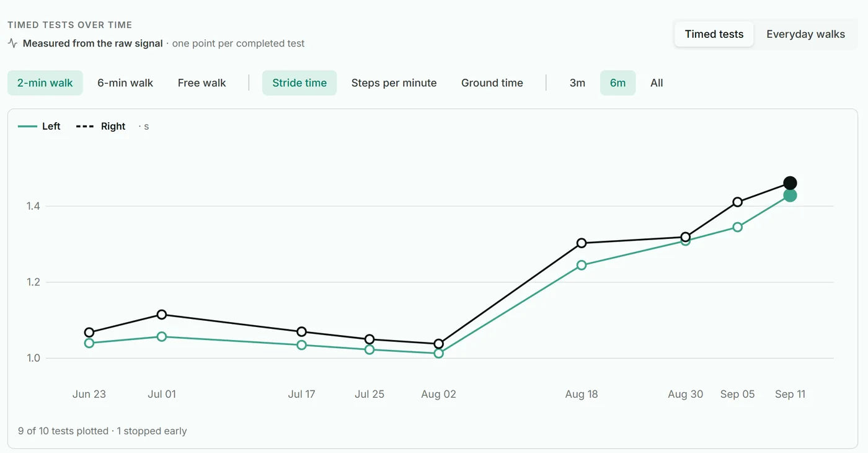This screenshot has height=453, width=868.
Task: Click "9 of 10 tests plotted" footer note
Action: (x=63, y=431)
